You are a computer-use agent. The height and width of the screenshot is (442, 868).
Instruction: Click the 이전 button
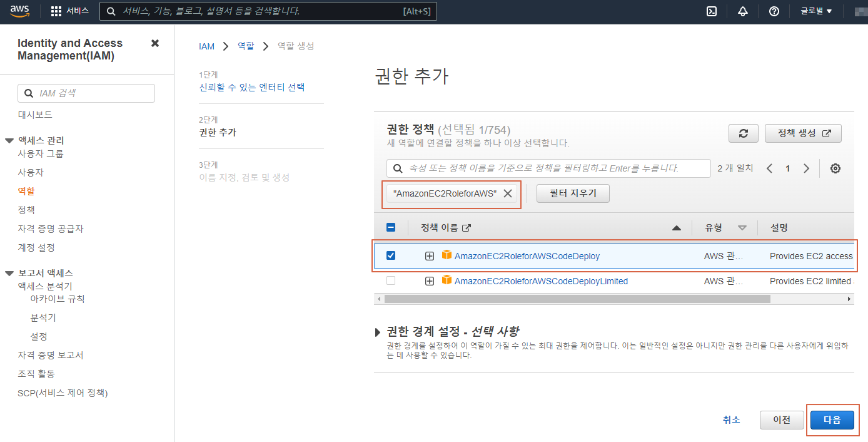click(x=782, y=420)
